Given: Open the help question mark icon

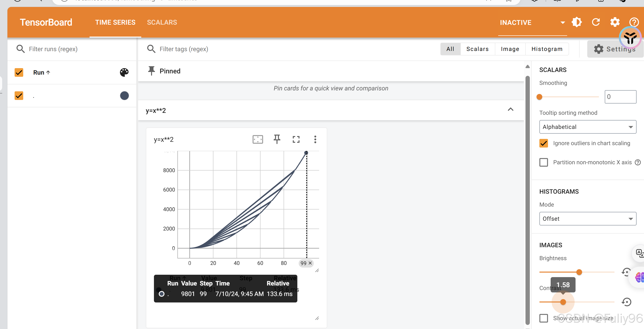Looking at the screenshot, I should click(x=634, y=22).
